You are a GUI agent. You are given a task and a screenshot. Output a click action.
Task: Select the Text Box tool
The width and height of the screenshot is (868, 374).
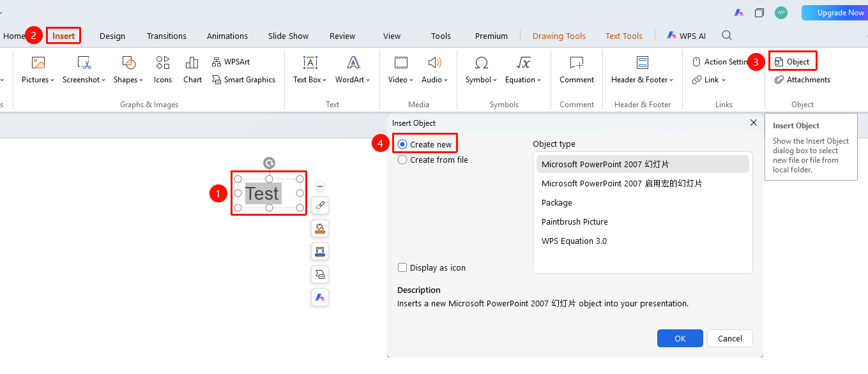[x=310, y=70]
